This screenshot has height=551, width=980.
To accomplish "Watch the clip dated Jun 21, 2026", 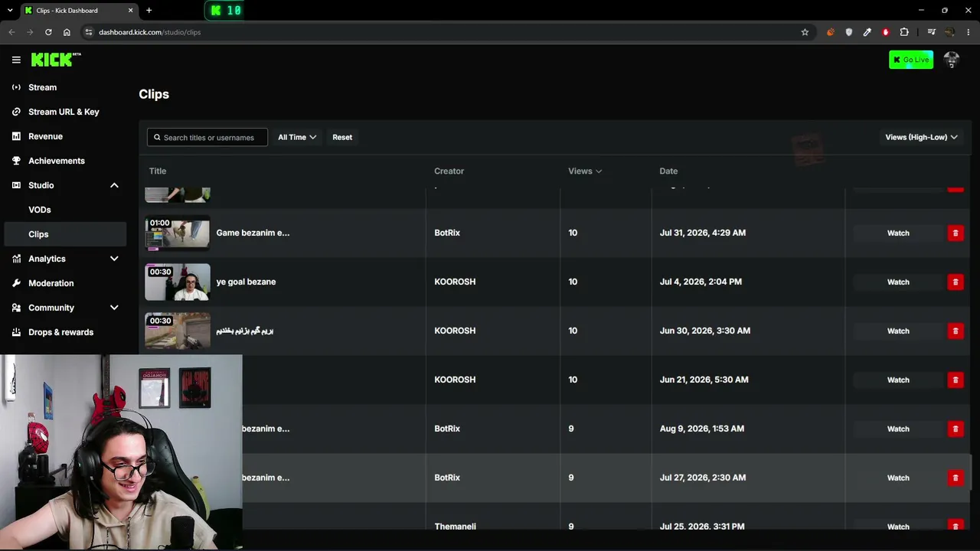I will pos(898,380).
